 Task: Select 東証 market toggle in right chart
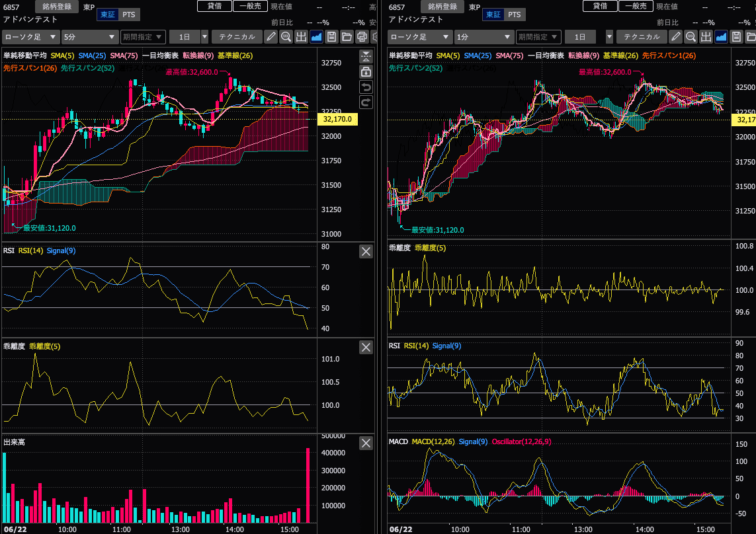493,15
